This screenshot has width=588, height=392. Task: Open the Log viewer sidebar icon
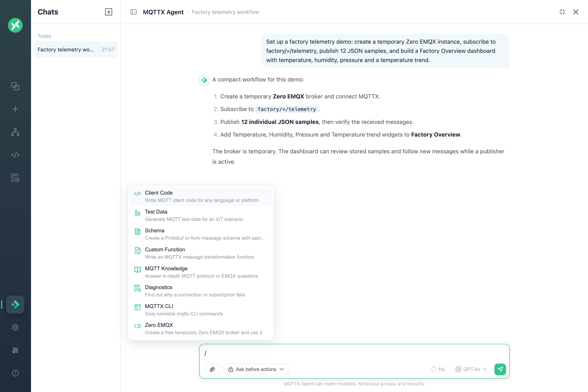(x=15, y=178)
